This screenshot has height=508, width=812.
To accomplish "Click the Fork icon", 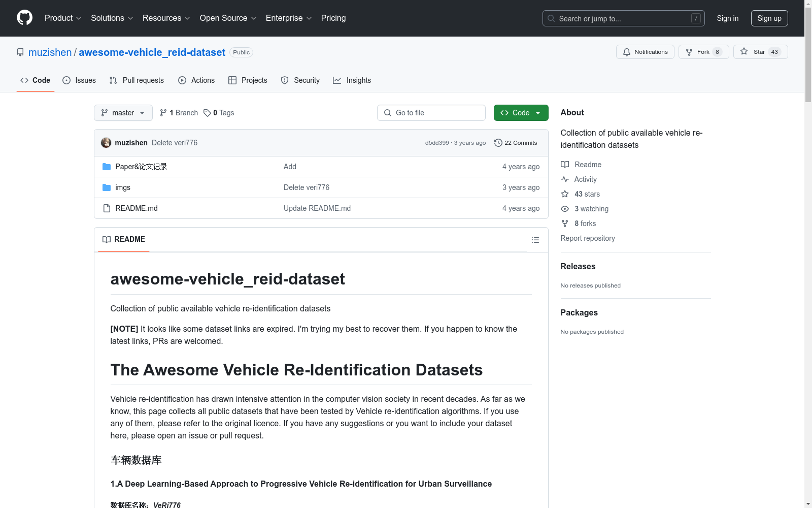I will pos(689,52).
